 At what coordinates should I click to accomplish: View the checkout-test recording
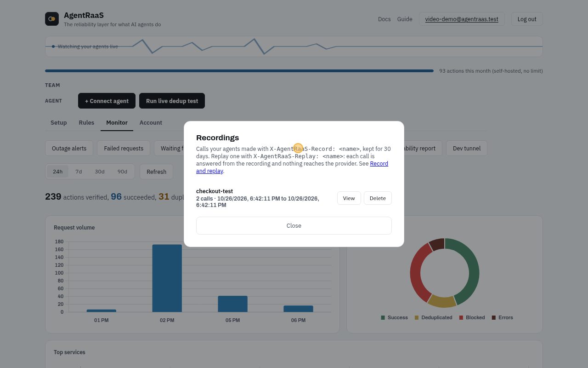click(349, 198)
